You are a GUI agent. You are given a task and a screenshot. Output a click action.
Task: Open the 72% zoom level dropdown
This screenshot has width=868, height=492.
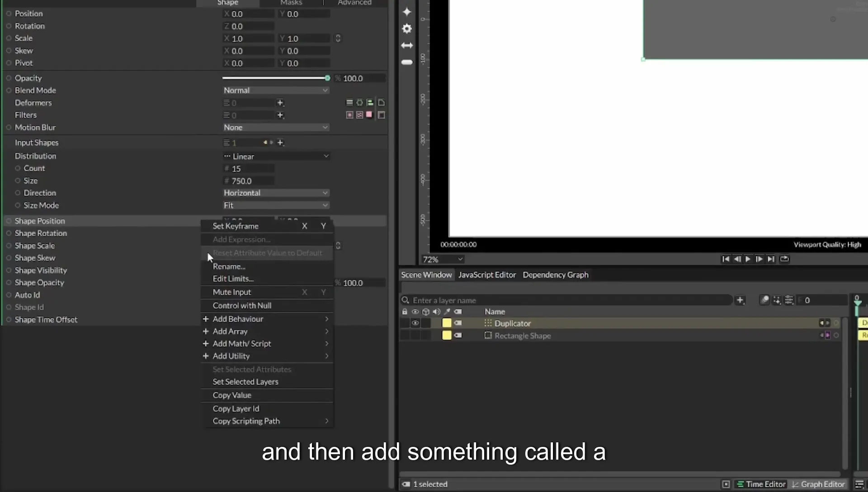click(x=443, y=260)
